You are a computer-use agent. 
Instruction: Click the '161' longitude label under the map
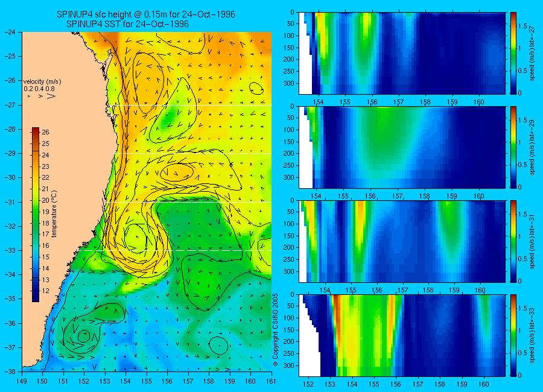pyautogui.click(x=271, y=381)
